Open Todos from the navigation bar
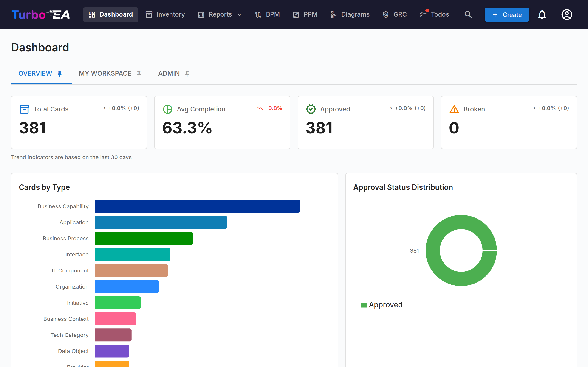Viewport: 588px width, 367px height. [434, 14]
